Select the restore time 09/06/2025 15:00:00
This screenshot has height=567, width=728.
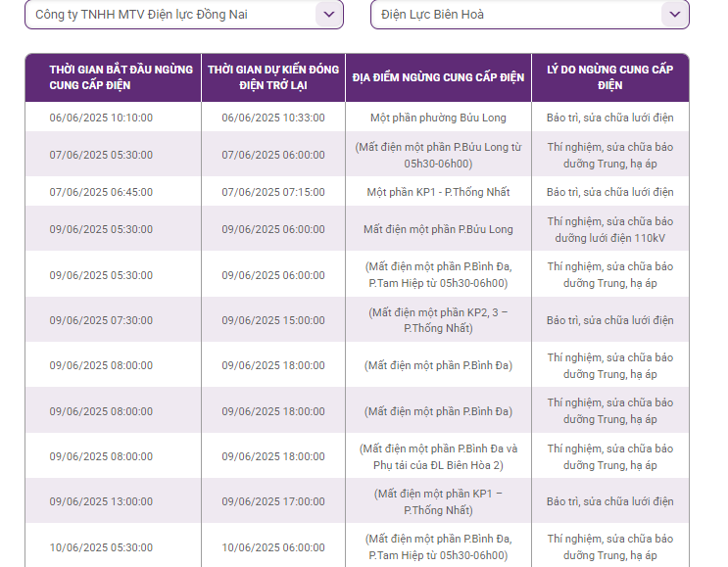point(273,320)
